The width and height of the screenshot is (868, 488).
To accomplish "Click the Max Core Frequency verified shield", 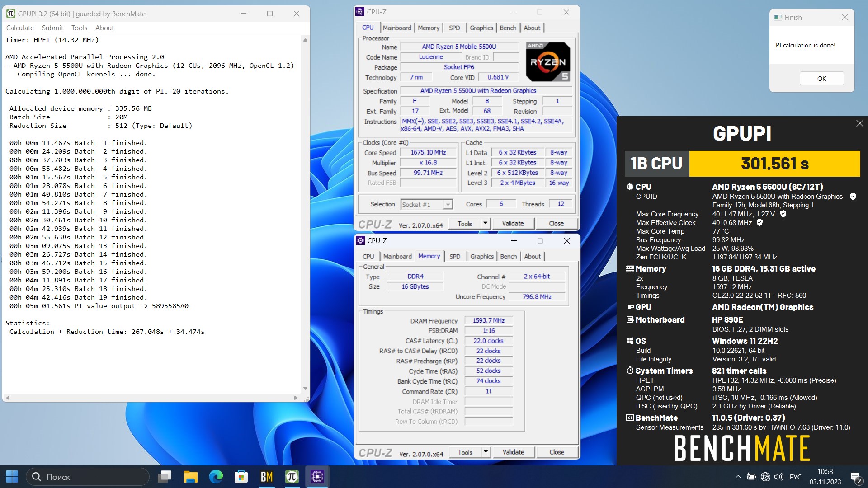I will coord(783,214).
